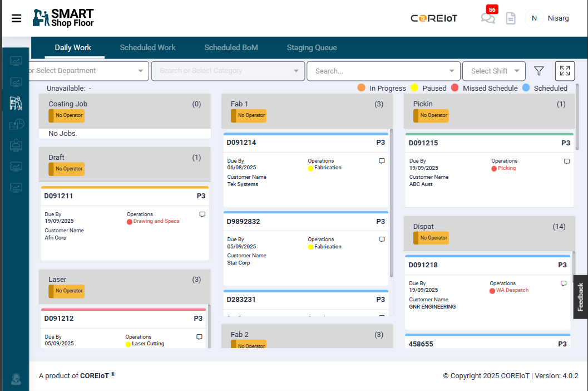Click the support agent icon at sidebar bottom
This screenshot has height=391, width=588.
click(x=16, y=379)
